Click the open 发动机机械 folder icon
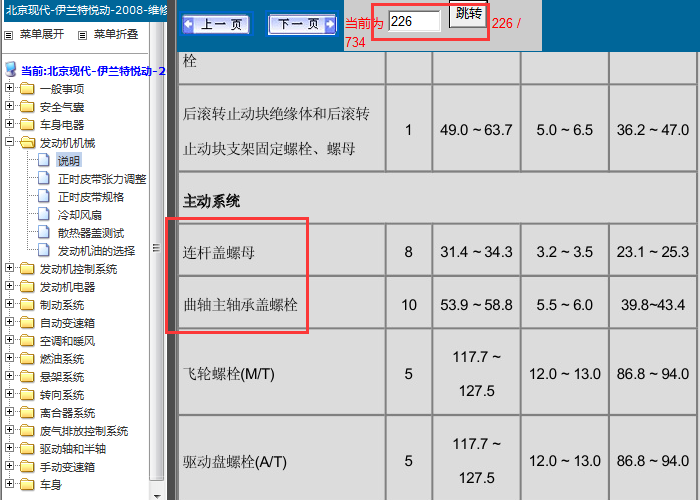 click(x=27, y=143)
